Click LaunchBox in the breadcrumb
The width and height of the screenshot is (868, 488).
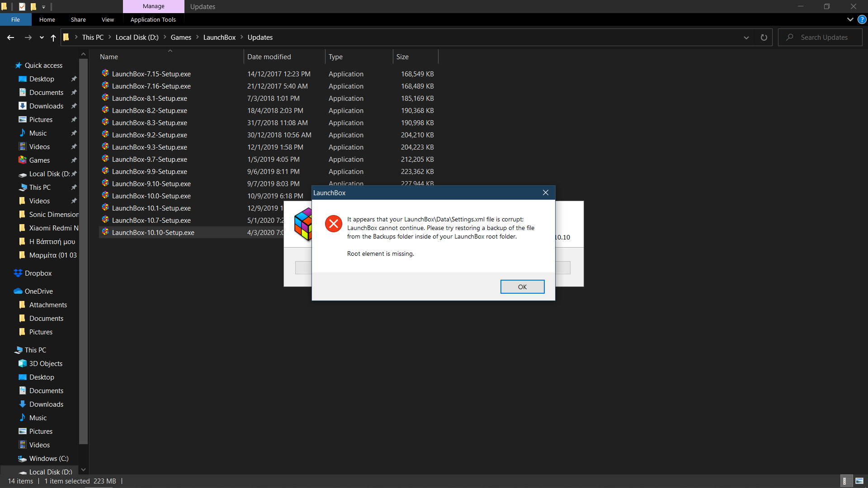coord(219,38)
